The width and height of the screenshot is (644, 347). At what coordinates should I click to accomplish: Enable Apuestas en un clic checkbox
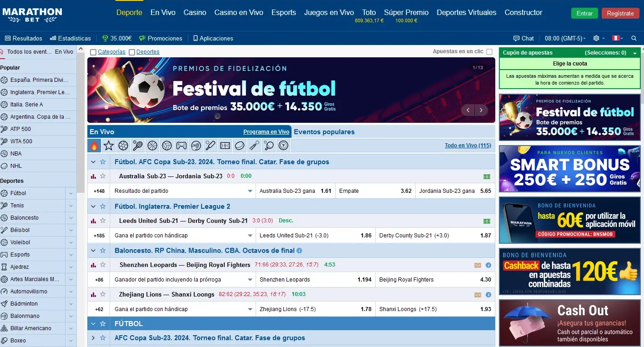(489, 52)
